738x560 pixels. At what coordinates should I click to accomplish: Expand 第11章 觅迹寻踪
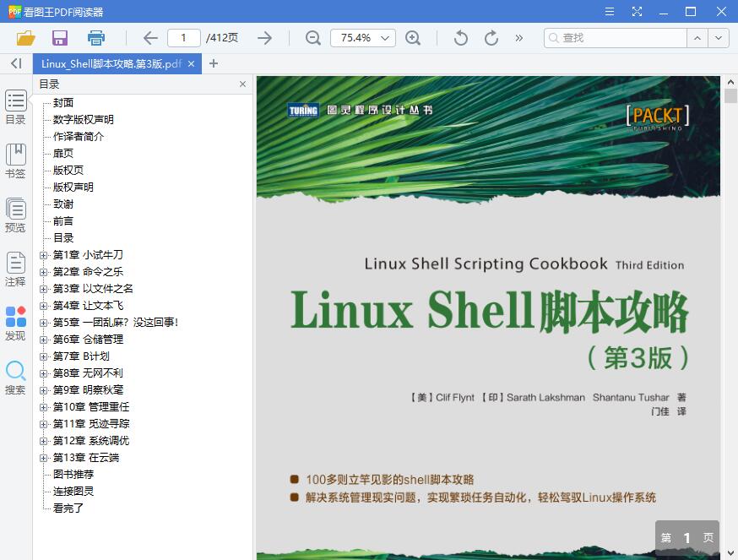coord(43,424)
